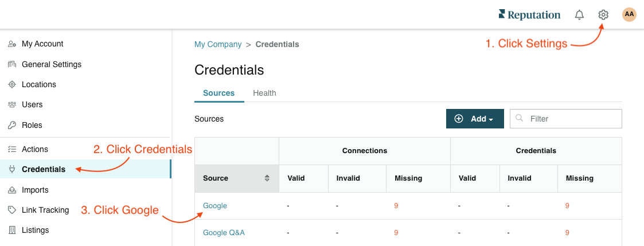Expand the Add dropdown button

(475, 119)
